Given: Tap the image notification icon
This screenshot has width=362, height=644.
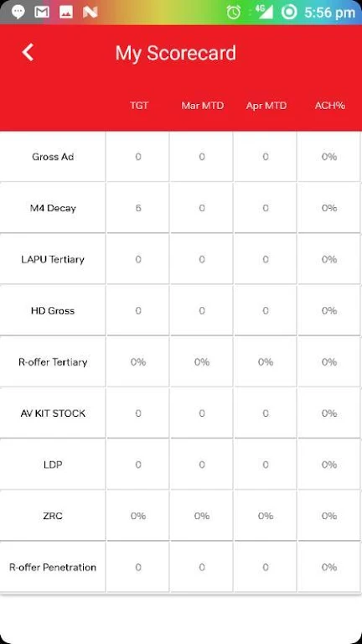Looking at the screenshot, I should [x=65, y=13].
